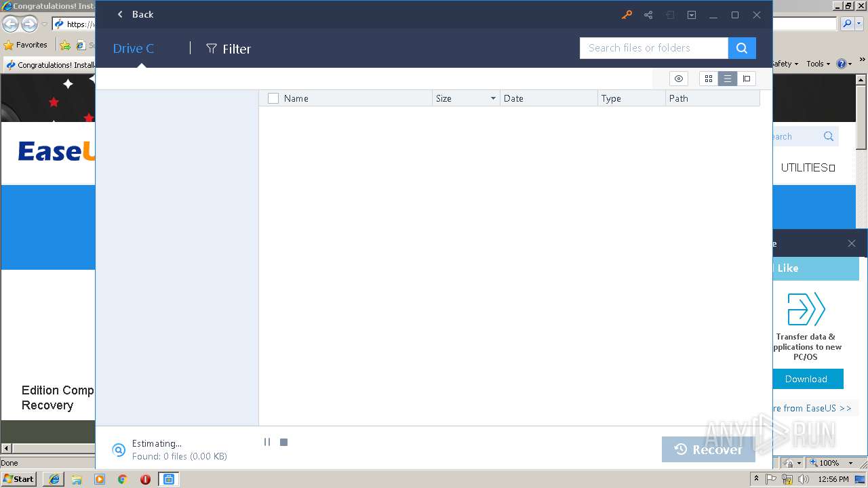This screenshot has height=488, width=868.
Task: Switch to thumbnail grid view
Action: [x=709, y=79]
